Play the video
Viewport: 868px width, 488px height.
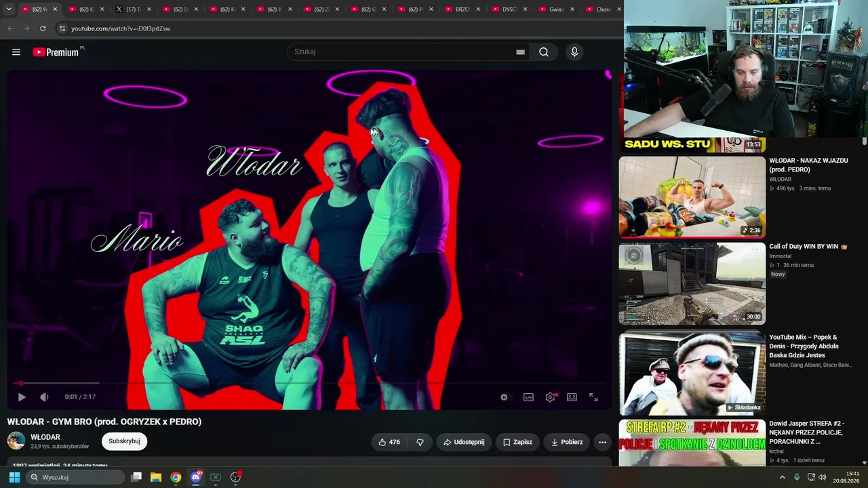(22, 397)
